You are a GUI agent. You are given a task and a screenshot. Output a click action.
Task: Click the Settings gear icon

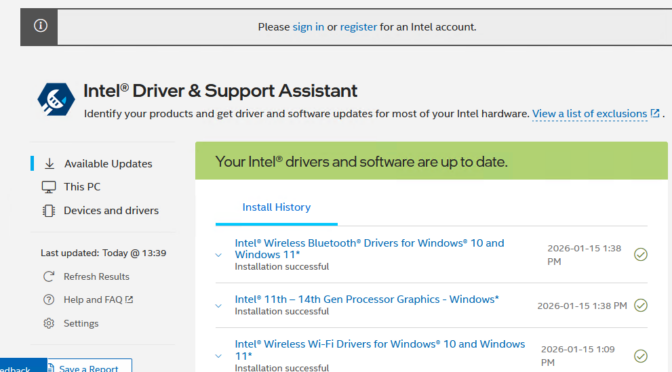click(x=49, y=323)
